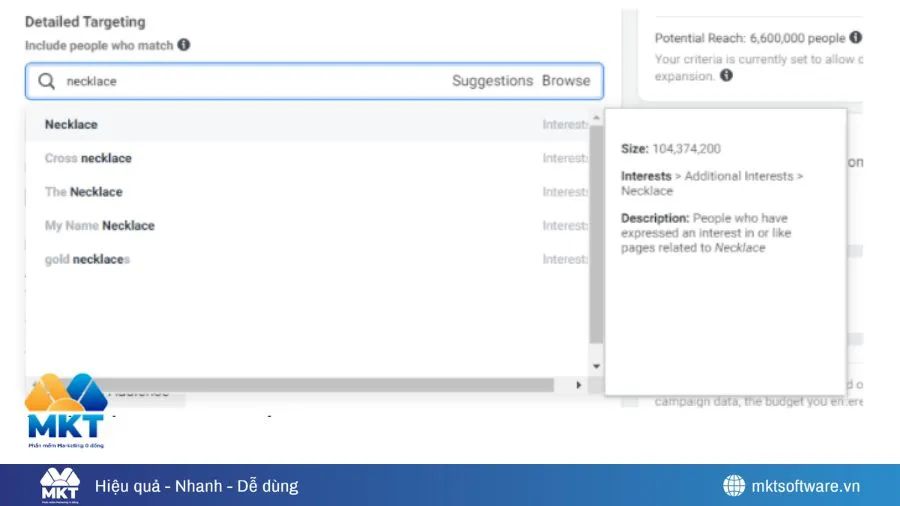Click info icon beside 'Include people who match'
The width and height of the screenshot is (900, 506).
coord(184,45)
